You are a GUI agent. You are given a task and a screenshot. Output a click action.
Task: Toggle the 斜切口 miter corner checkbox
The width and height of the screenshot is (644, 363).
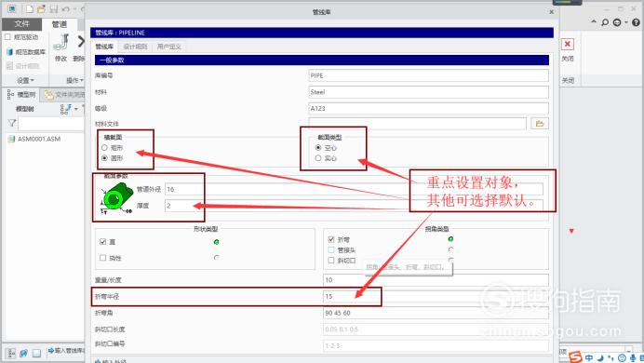point(331,261)
